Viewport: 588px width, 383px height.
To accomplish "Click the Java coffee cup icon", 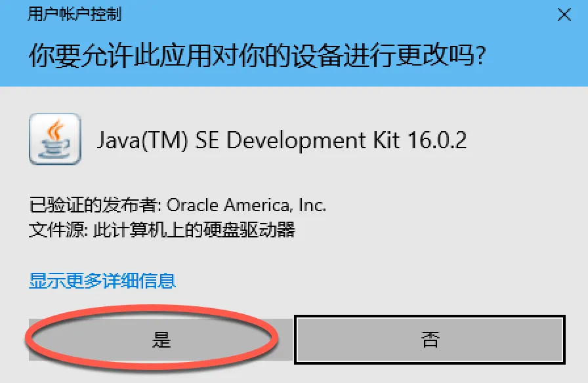I will (x=55, y=139).
